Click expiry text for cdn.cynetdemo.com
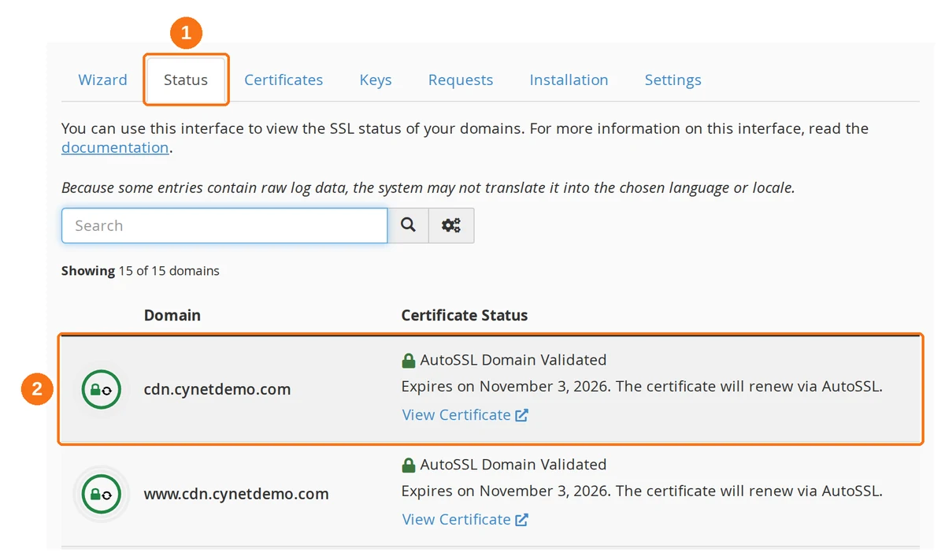This screenshot has height=560, width=945. pyautogui.click(x=642, y=386)
